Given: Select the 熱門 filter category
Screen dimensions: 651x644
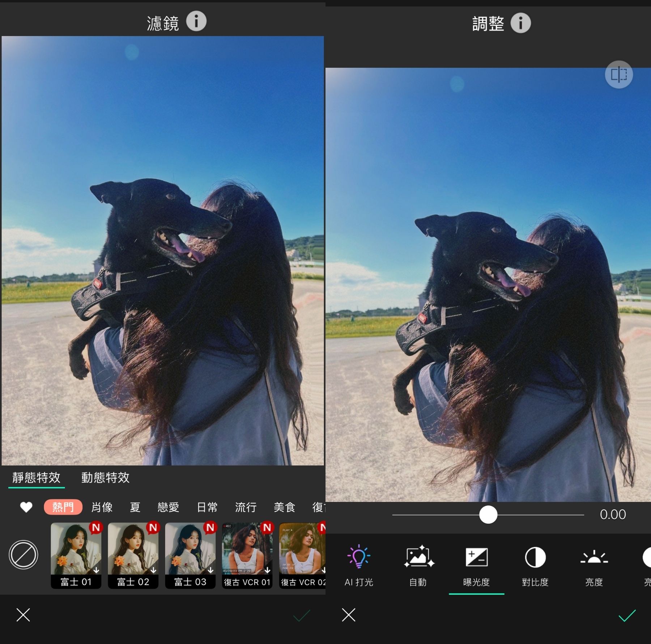Looking at the screenshot, I should click(63, 507).
